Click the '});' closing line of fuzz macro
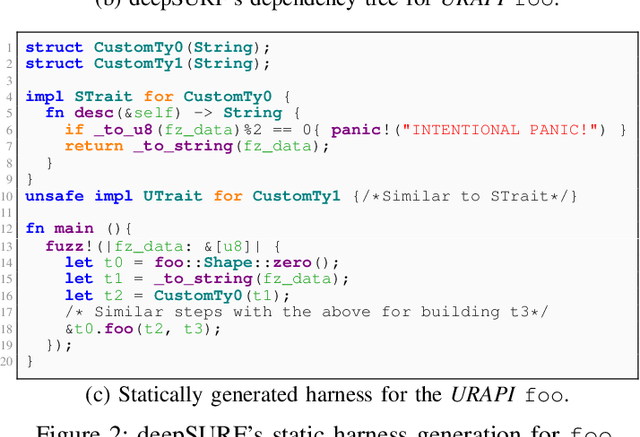 [59, 345]
